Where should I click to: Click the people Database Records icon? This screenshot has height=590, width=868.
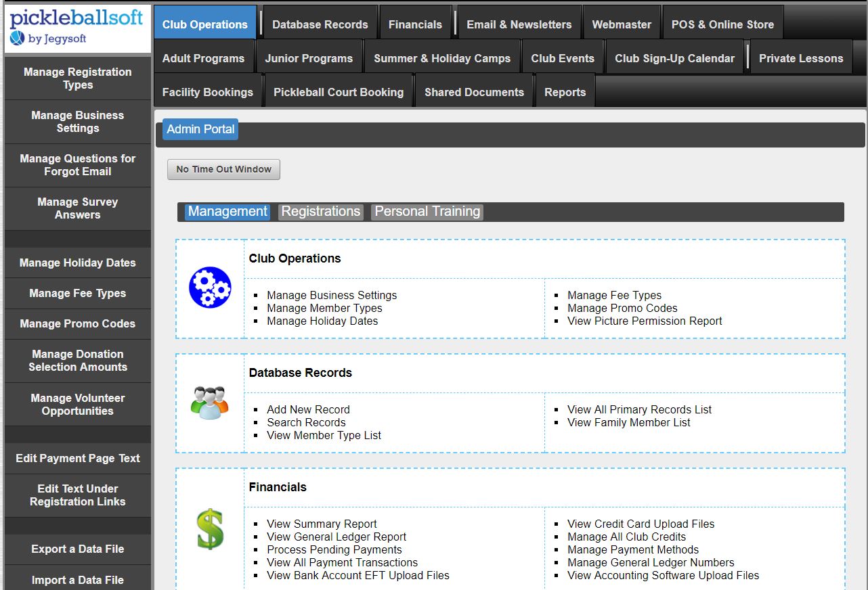(x=210, y=403)
